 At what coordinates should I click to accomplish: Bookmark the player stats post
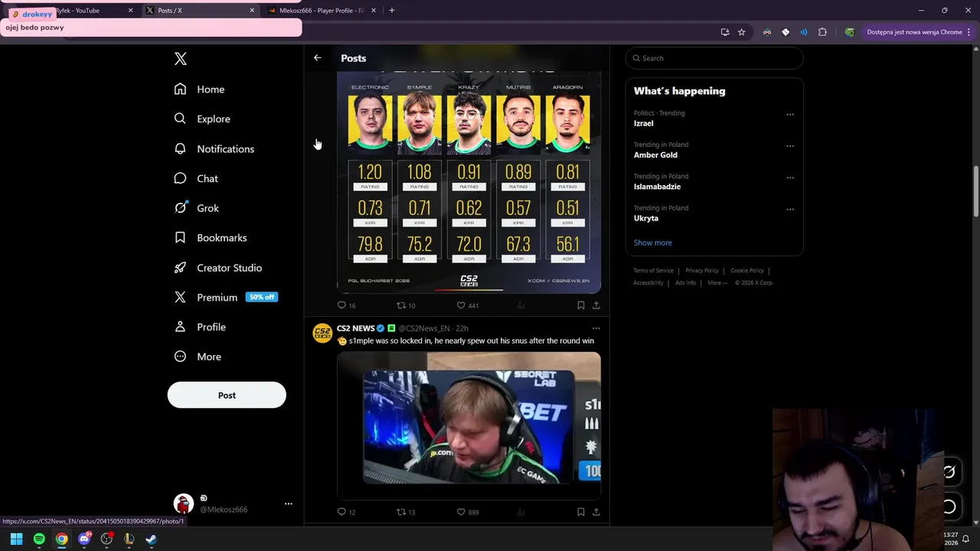pos(580,305)
